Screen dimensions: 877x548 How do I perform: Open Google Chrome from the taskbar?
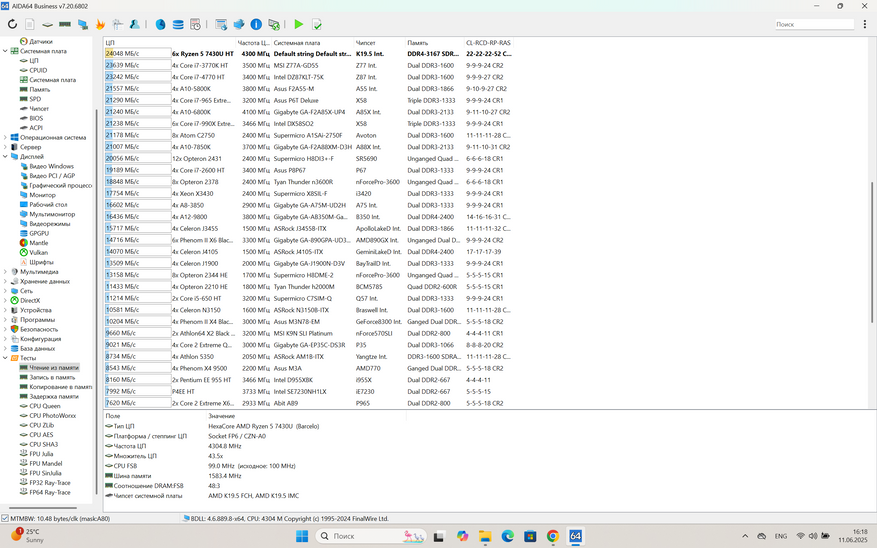[x=553, y=536]
